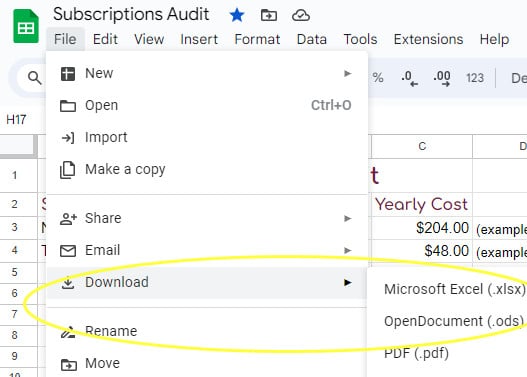527x377 pixels.
Task: Choose Import from the File menu
Action: [206, 138]
